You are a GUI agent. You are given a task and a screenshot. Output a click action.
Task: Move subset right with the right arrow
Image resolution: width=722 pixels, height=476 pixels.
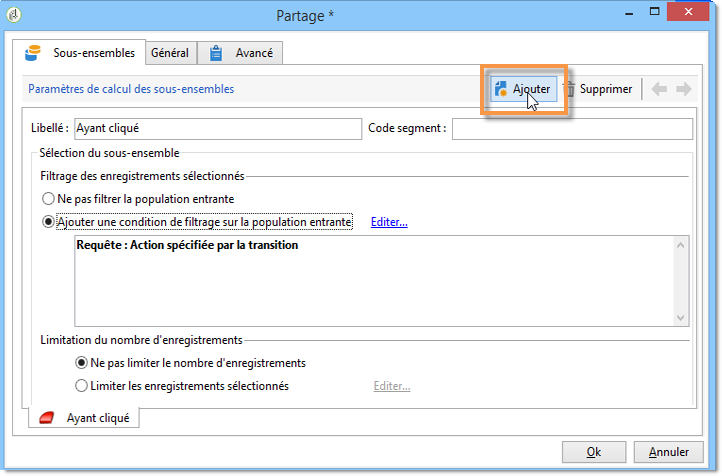click(x=684, y=89)
